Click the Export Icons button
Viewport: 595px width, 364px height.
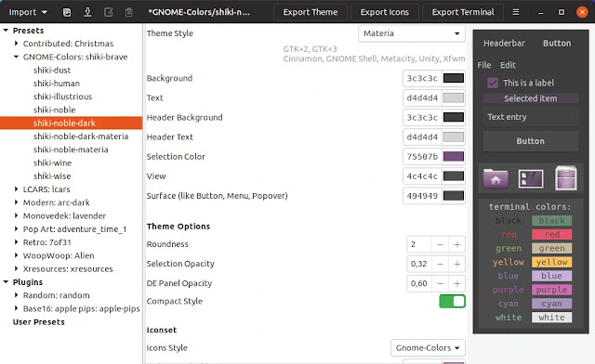coord(385,12)
